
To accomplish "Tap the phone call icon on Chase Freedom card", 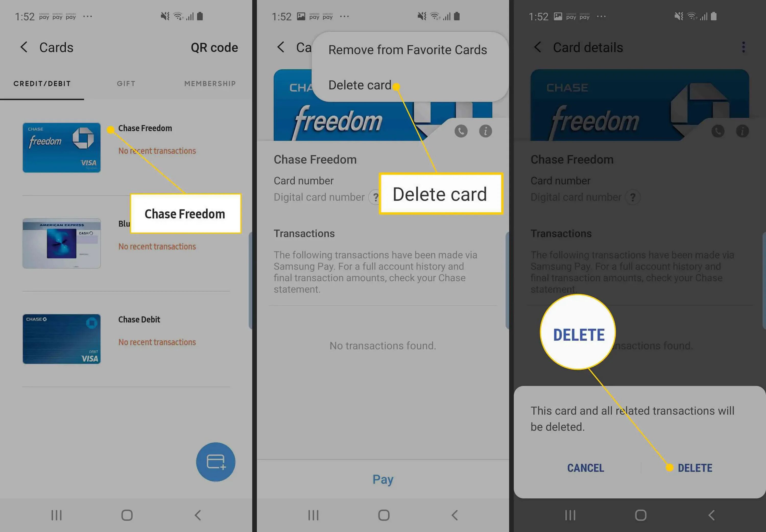I will [460, 130].
